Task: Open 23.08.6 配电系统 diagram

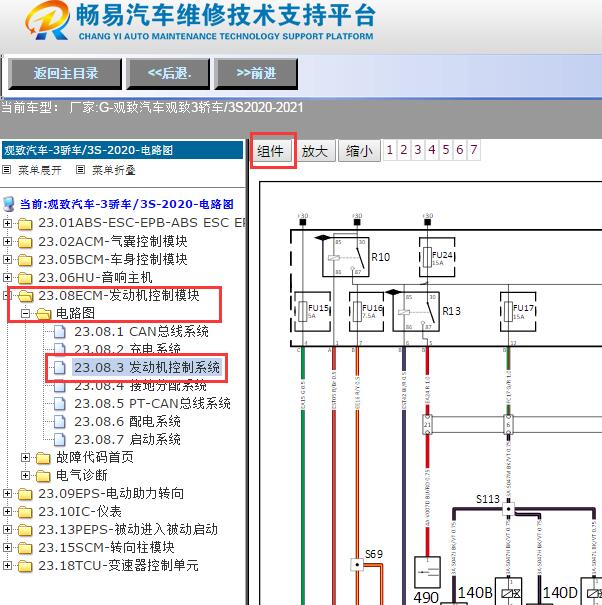Action: click(x=127, y=421)
